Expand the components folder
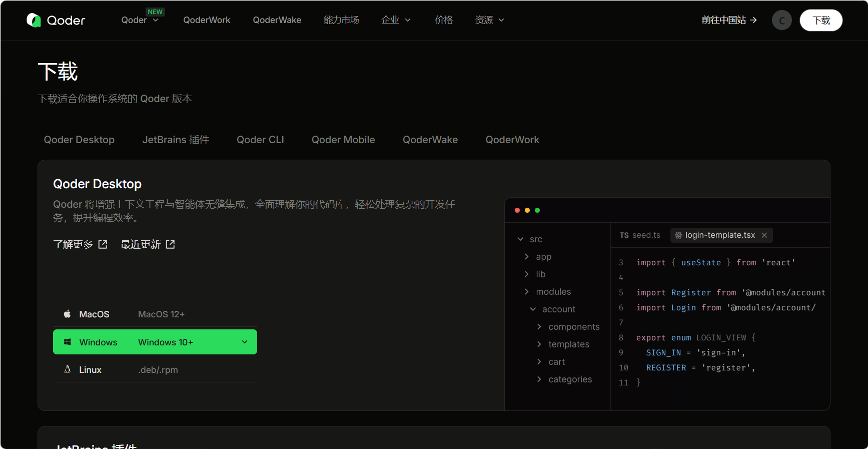The image size is (868, 449). 539,327
